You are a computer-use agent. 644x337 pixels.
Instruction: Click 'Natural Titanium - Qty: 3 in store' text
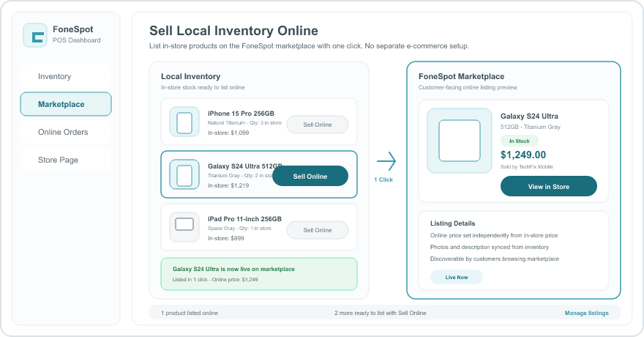[244, 123]
